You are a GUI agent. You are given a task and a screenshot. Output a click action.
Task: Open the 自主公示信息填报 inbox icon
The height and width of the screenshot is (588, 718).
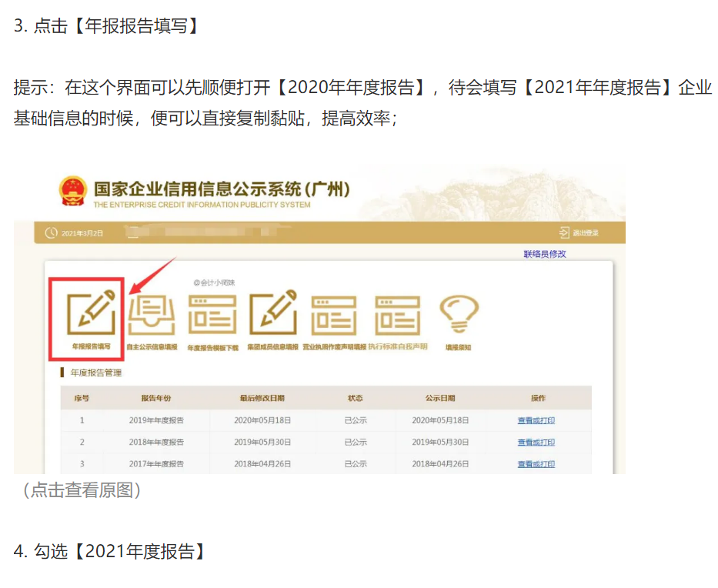152,315
